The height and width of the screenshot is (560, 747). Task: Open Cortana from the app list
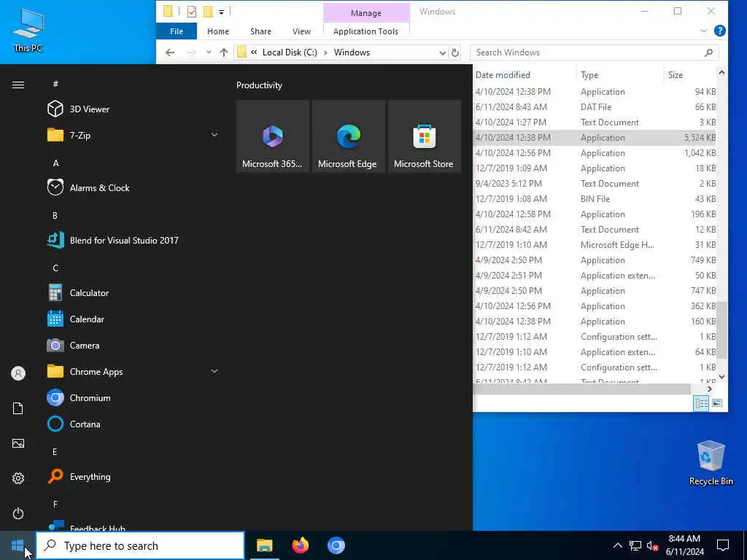tap(133, 424)
